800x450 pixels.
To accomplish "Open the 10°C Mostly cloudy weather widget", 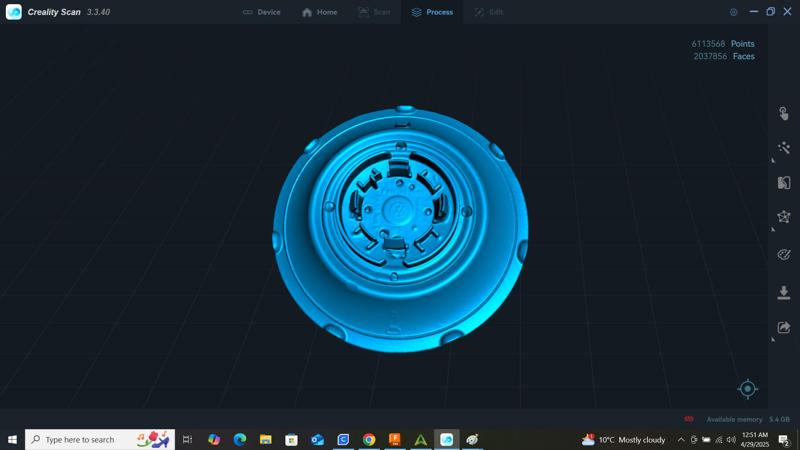I will [623, 439].
